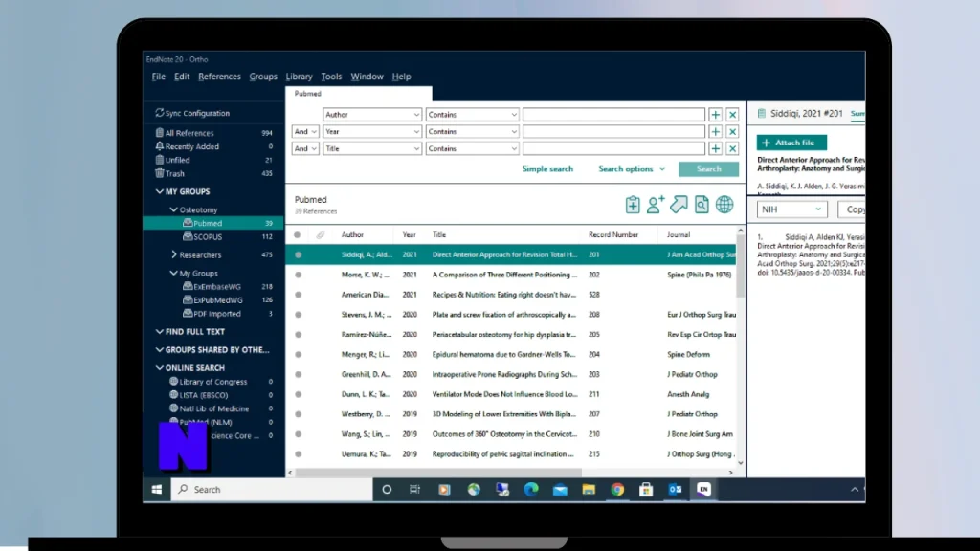Screen dimensions: 980x551
Task: Open the Author field dropdown
Action: (x=372, y=115)
